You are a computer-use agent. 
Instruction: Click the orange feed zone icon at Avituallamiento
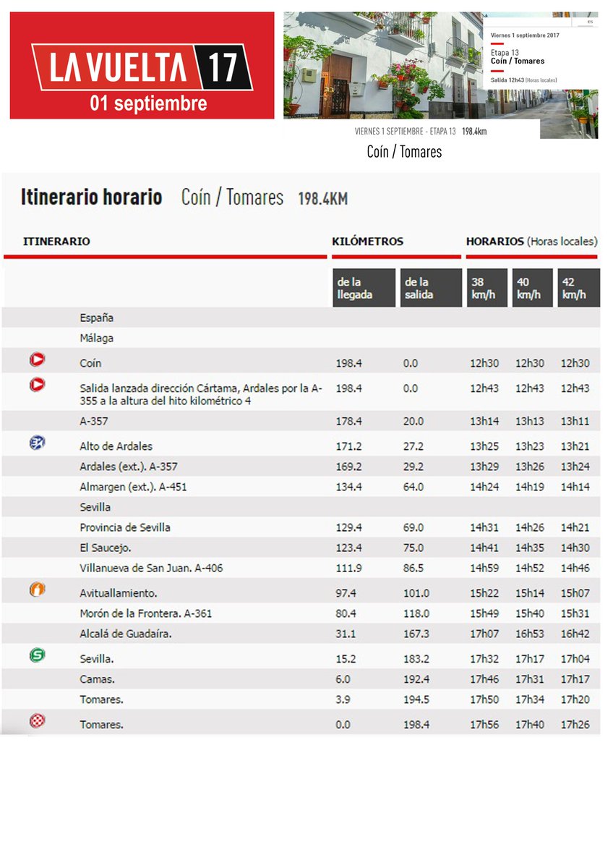coord(37,590)
